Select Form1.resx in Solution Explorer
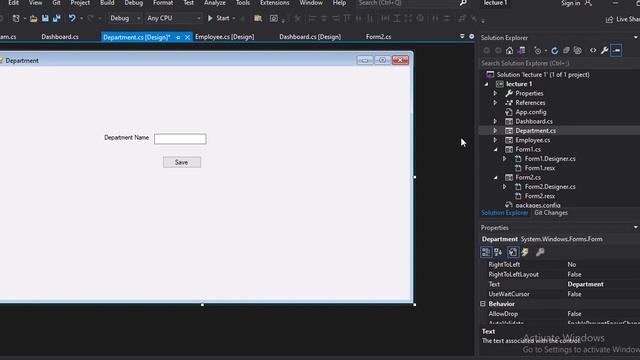 540,168
